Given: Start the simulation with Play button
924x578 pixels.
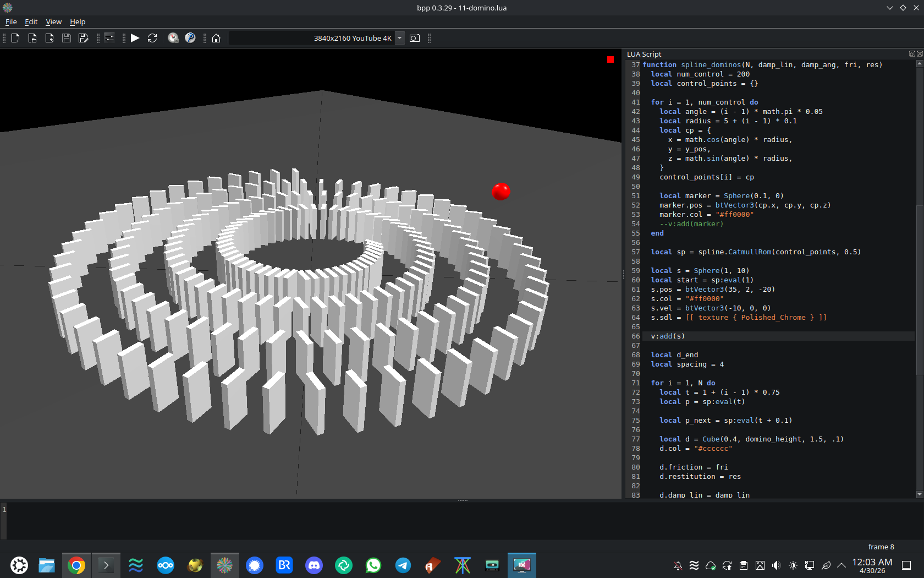Looking at the screenshot, I should click(x=135, y=38).
